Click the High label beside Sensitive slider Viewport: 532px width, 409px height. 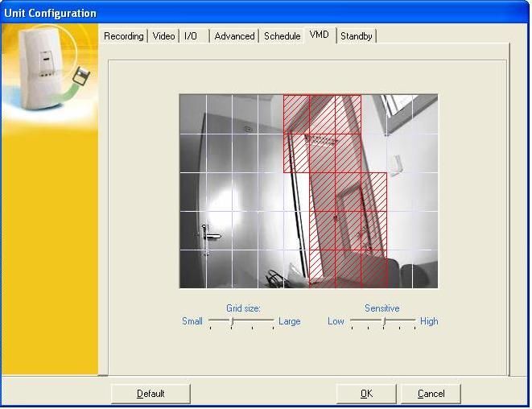click(429, 321)
